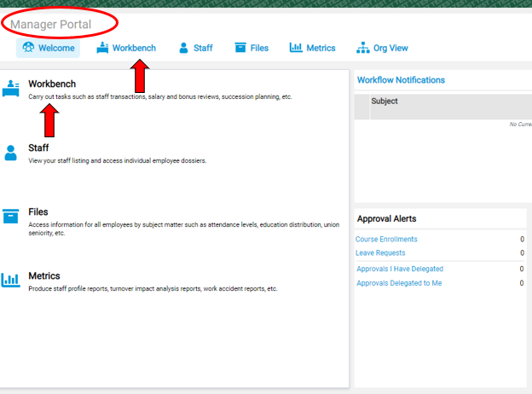Click the Subject column header in Workflow Notifications
This screenshot has width=532, height=394.
385,101
